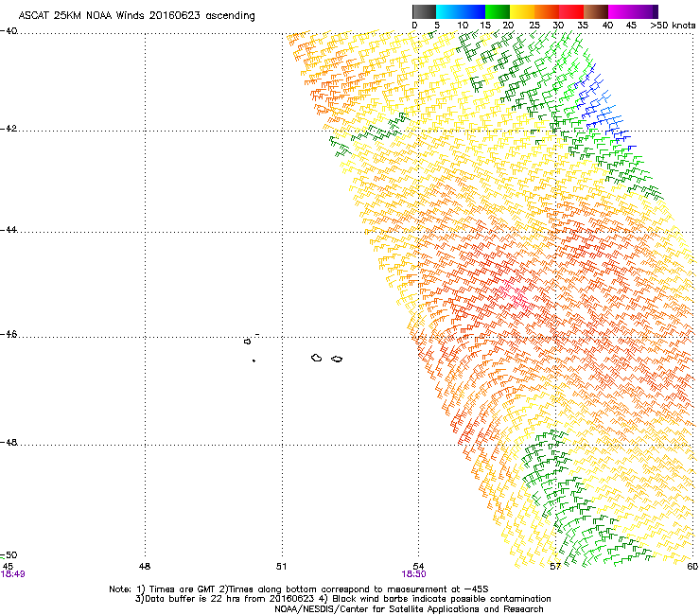Click the longitude label '57'
Image resolution: width=700 pixels, height=615 pixels.
(x=555, y=567)
